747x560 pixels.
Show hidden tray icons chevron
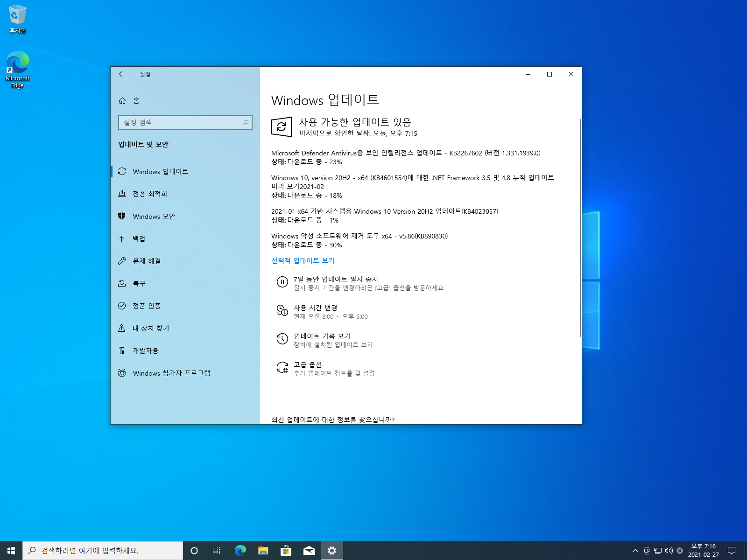tap(635, 551)
